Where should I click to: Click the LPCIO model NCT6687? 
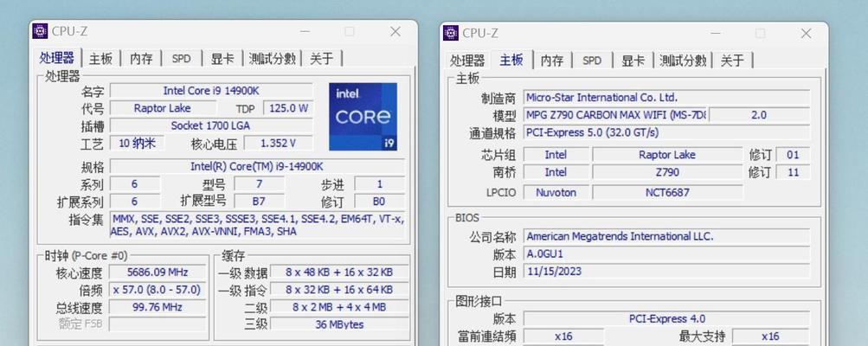(667, 193)
